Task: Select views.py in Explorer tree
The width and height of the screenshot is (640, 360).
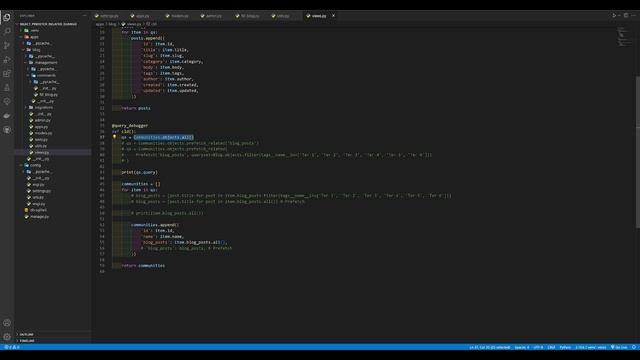Action: 42,152
